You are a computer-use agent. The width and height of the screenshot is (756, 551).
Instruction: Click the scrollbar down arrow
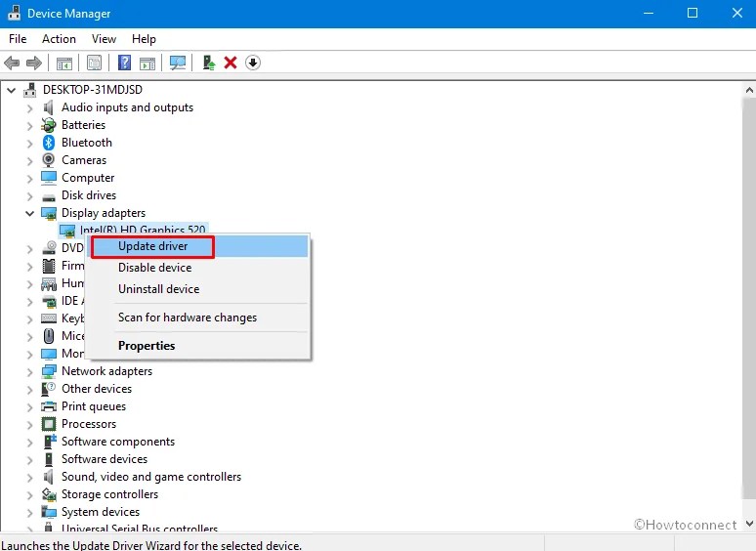click(749, 524)
